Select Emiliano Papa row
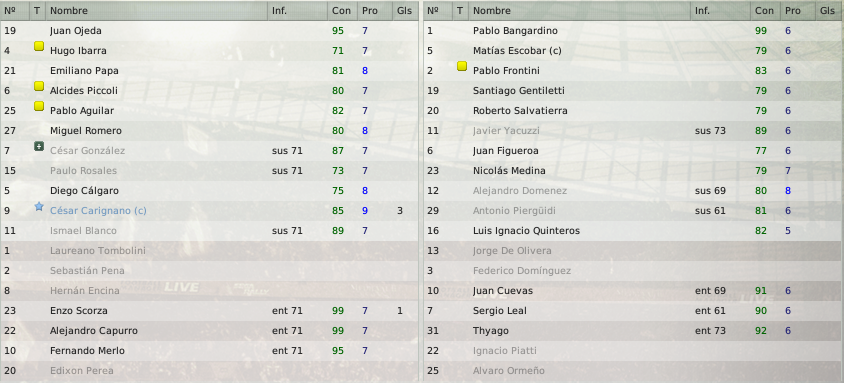Image resolution: width=845 pixels, height=383 pixels. pyautogui.click(x=209, y=71)
